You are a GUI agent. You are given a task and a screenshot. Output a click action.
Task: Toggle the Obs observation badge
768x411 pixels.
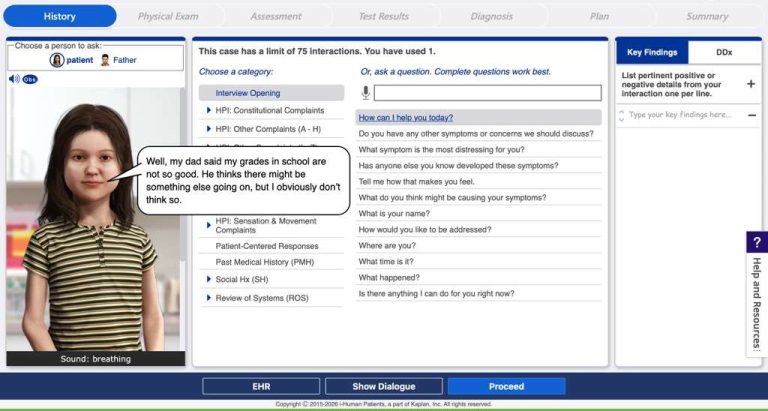pyautogui.click(x=30, y=79)
